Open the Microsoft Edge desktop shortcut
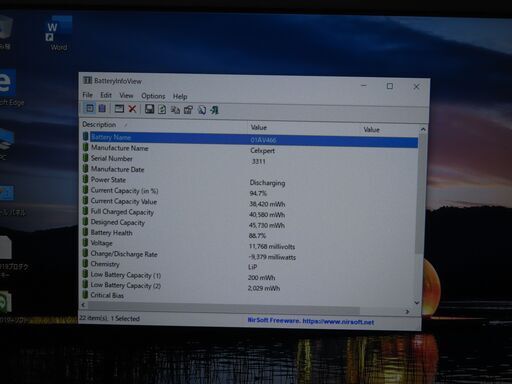This screenshot has width=512, height=384. [8, 87]
